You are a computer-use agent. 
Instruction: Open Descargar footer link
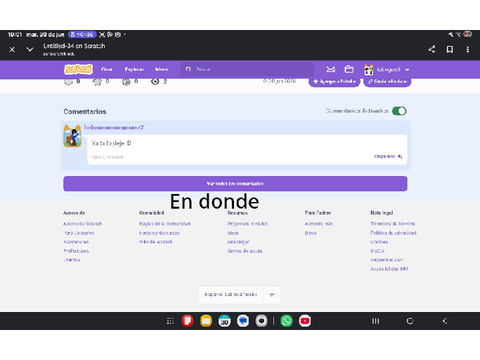[238, 242]
